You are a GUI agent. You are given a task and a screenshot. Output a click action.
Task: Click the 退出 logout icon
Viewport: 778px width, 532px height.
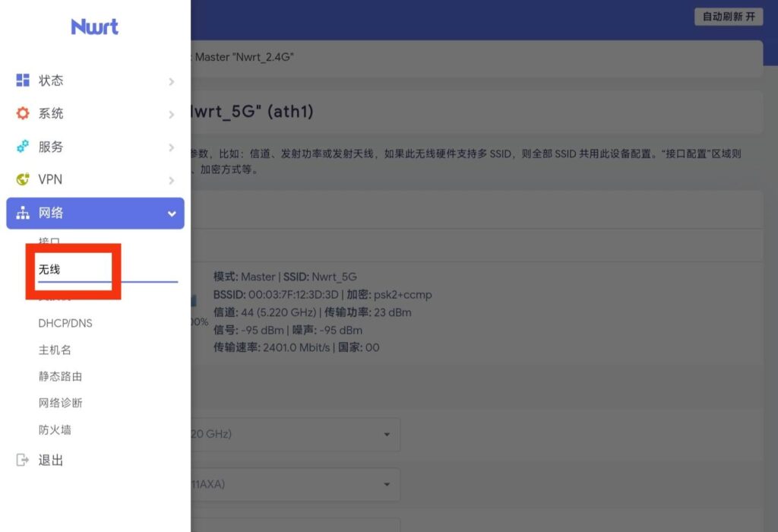[x=23, y=460]
